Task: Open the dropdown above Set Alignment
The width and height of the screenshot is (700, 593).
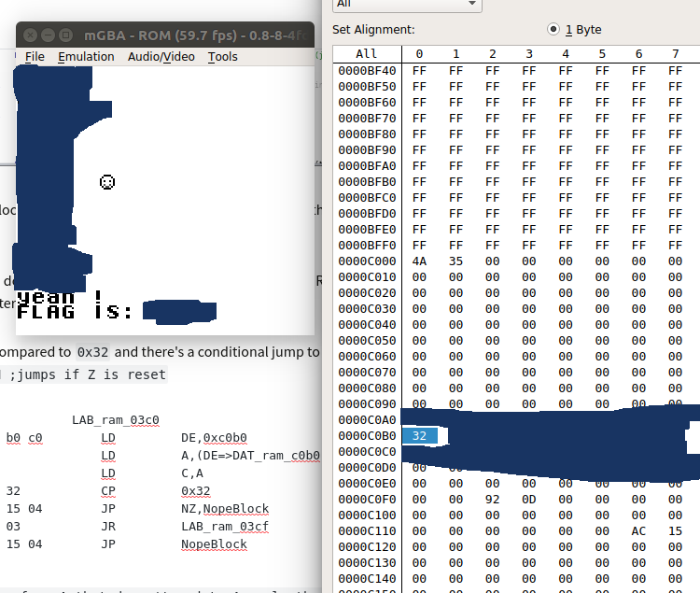Action: (407, 4)
